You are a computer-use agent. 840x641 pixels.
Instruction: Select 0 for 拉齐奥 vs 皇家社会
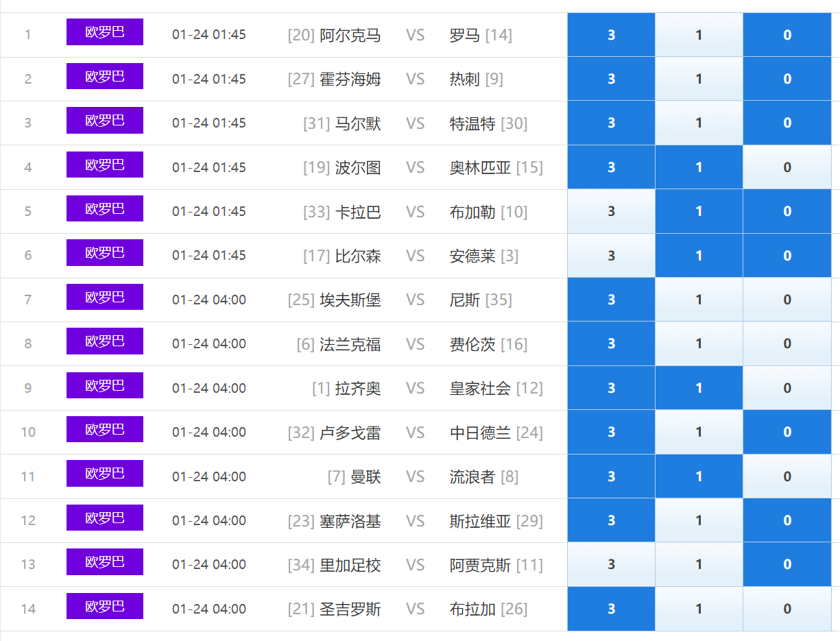[787, 388]
